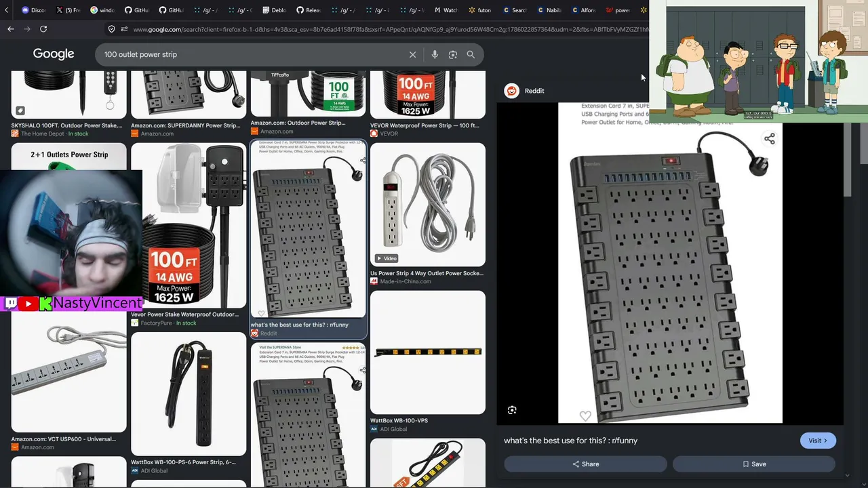Image resolution: width=868 pixels, height=488 pixels.
Task: Go forward in browser history
Action: (x=27, y=29)
